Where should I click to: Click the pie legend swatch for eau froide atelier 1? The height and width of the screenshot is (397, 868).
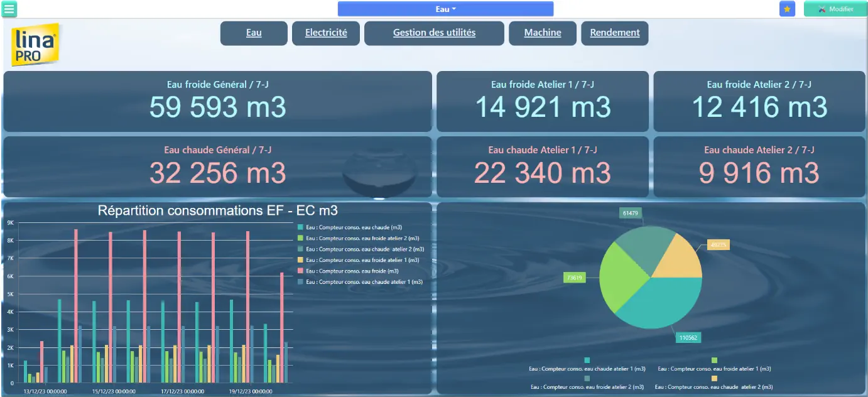(714, 360)
